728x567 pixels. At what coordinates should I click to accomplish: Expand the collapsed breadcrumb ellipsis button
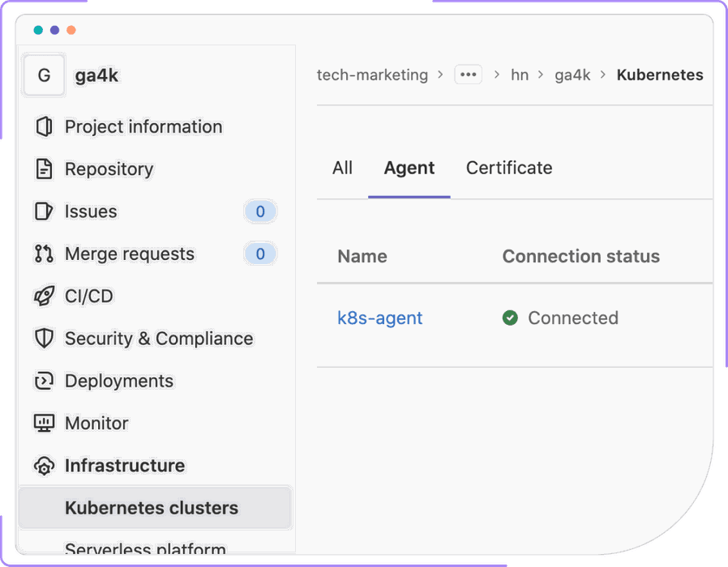coord(468,75)
